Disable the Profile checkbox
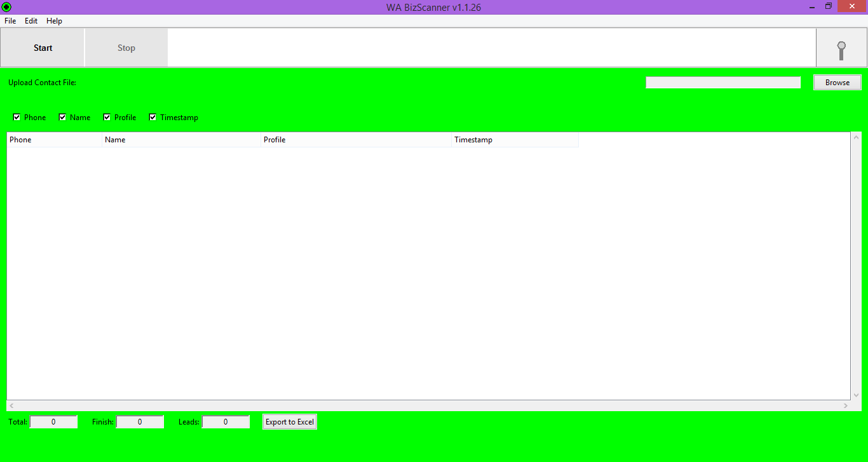The width and height of the screenshot is (868, 462). [107, 118]
